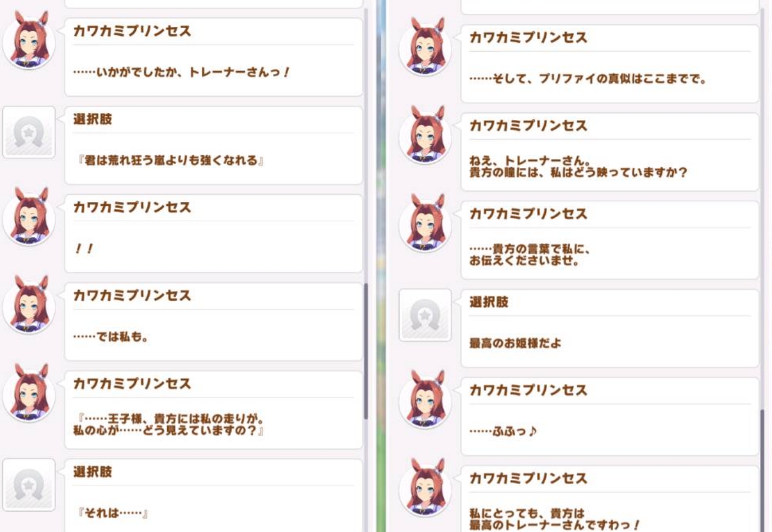Click the right log panel scrollbar thumb
This screenshot has width=772, height=532.
762,470
